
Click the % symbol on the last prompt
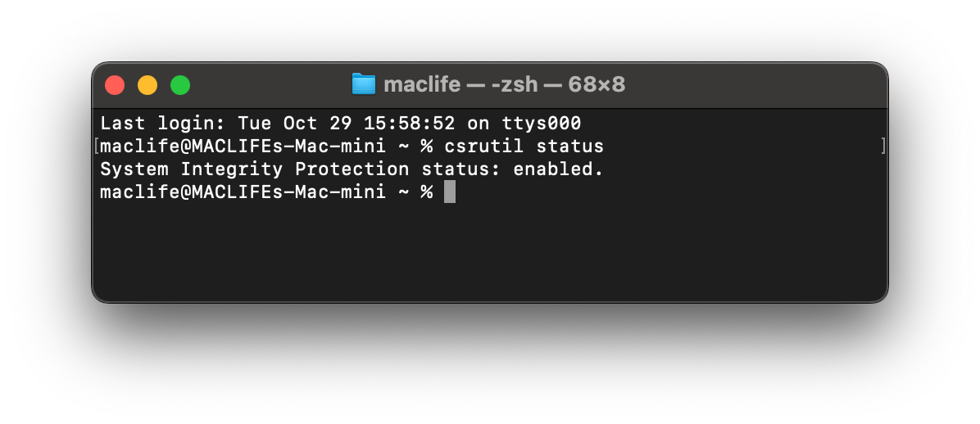[426, 192]
